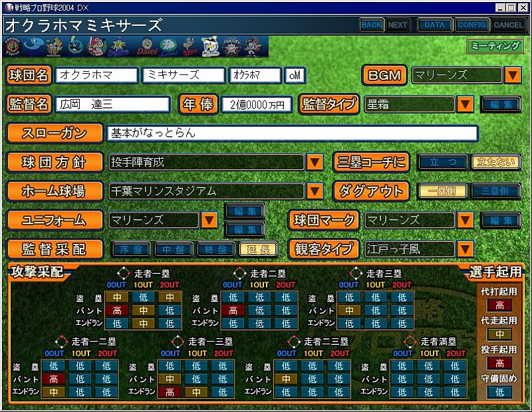Open the ミーティング meeting button

coord(495,46)
